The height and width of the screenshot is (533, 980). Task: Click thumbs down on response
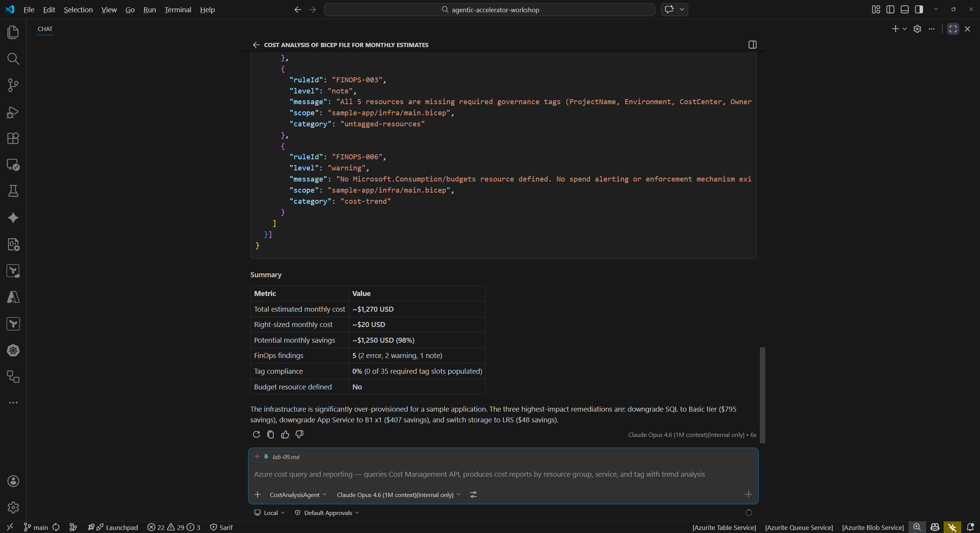click(x=299, y=434)
